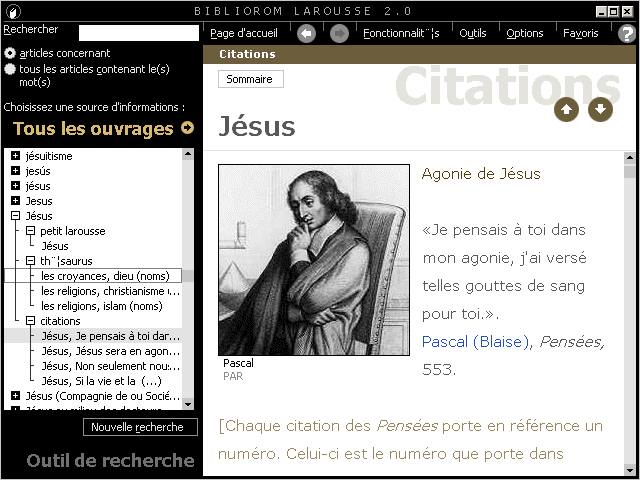Image resolution: width=640 pixels, height=480 pixels.
Task: Collapse the Jésus tree node
Action: coord(16,216)
